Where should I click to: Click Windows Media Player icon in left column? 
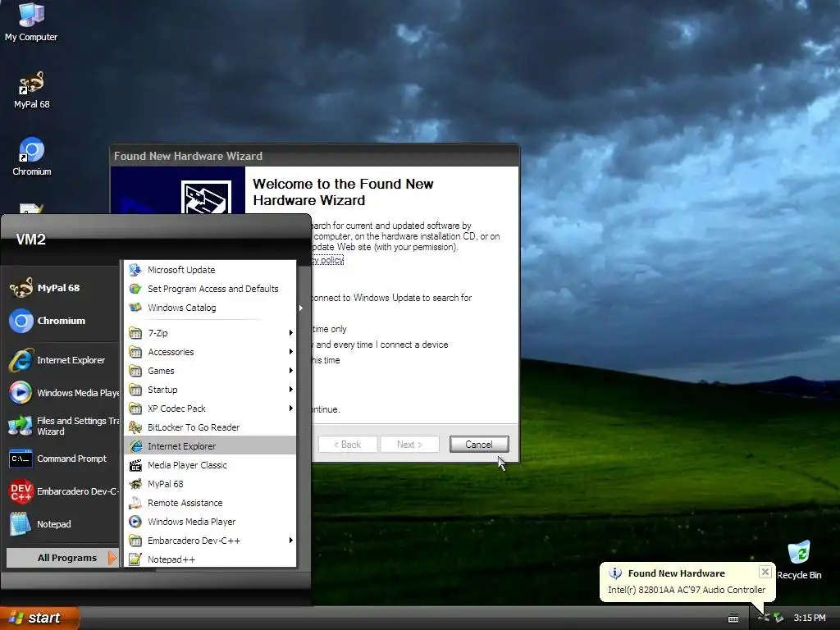point(21,393)
